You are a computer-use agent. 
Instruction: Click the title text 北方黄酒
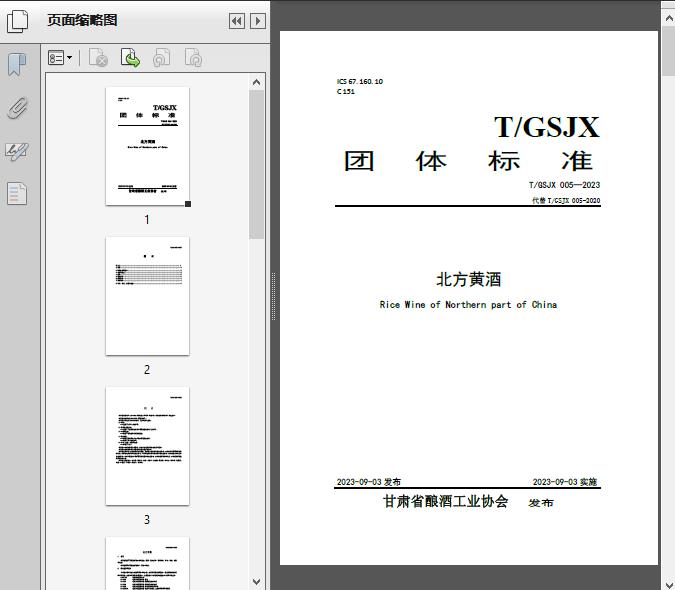468,279
